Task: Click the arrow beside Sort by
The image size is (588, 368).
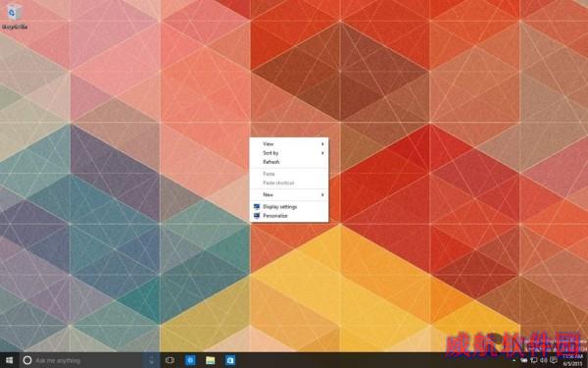Action: [x=322, y=153]
